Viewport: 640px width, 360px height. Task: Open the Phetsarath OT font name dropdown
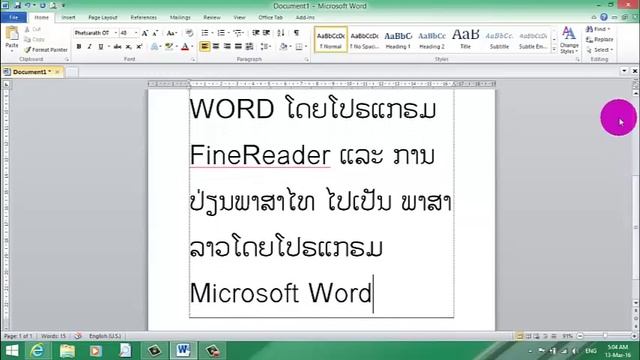click(116, 33)
